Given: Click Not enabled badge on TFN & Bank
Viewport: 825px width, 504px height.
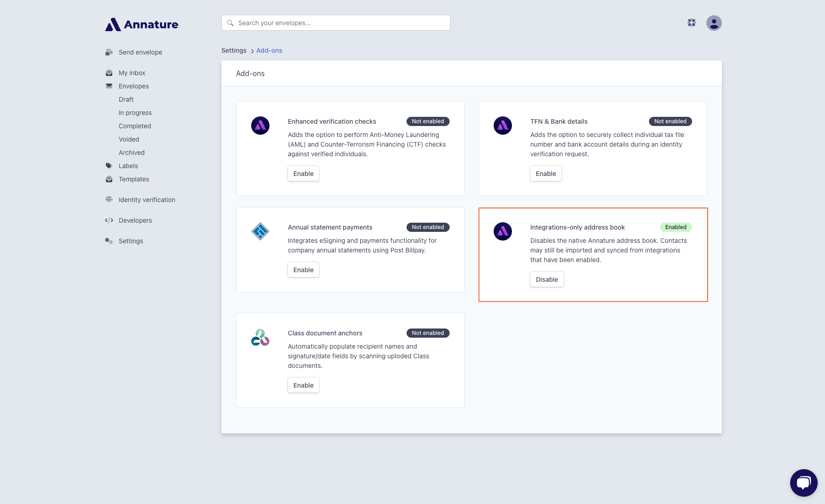Looking at the screenshot, I should (671, 121).
